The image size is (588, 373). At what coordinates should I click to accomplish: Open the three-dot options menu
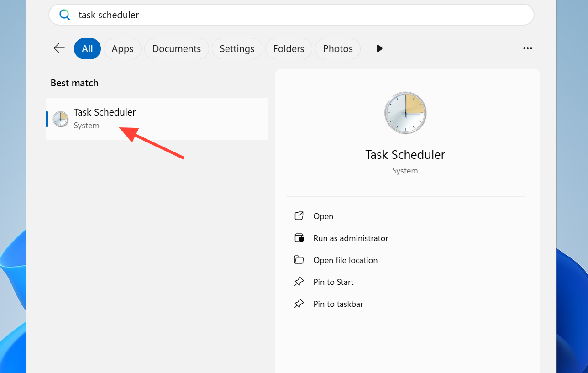coord(528,48)
